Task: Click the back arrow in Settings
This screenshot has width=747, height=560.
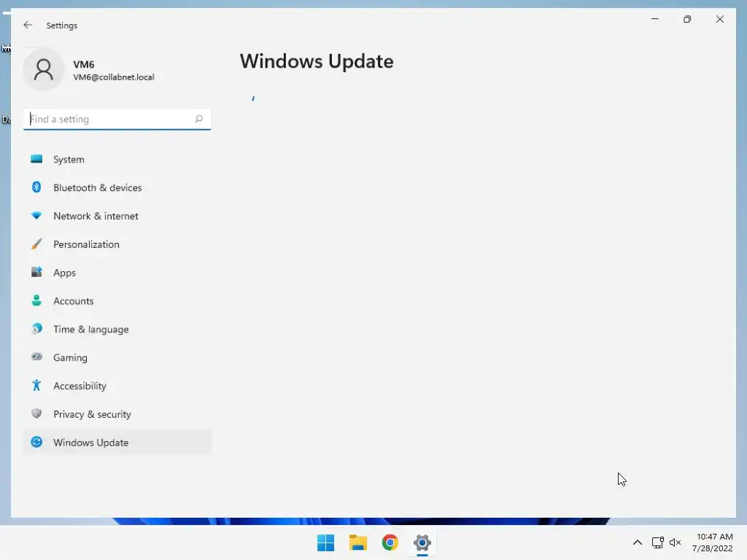Action: [x=28, y=25]
